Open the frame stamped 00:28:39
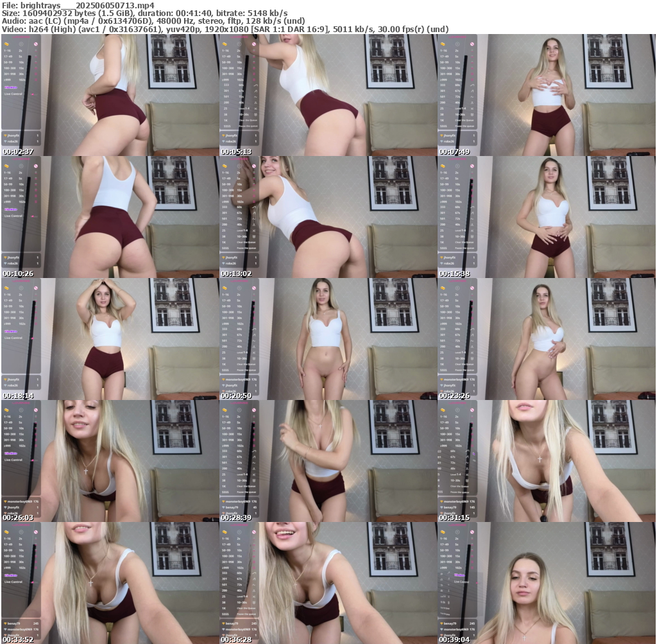 (x=328, y=461)
